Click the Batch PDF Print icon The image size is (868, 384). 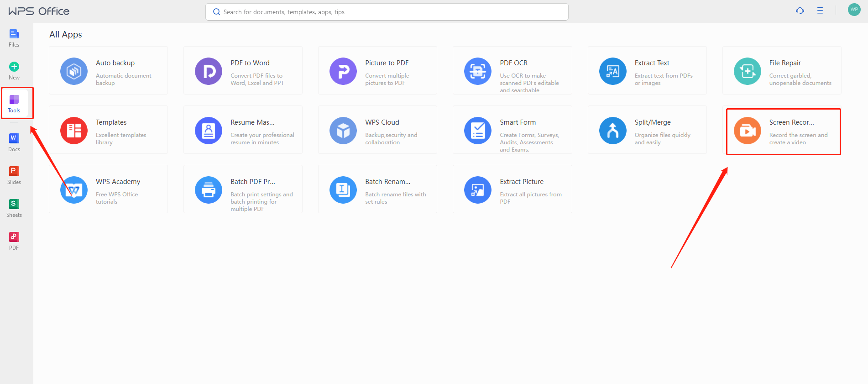tap(209, 190)
